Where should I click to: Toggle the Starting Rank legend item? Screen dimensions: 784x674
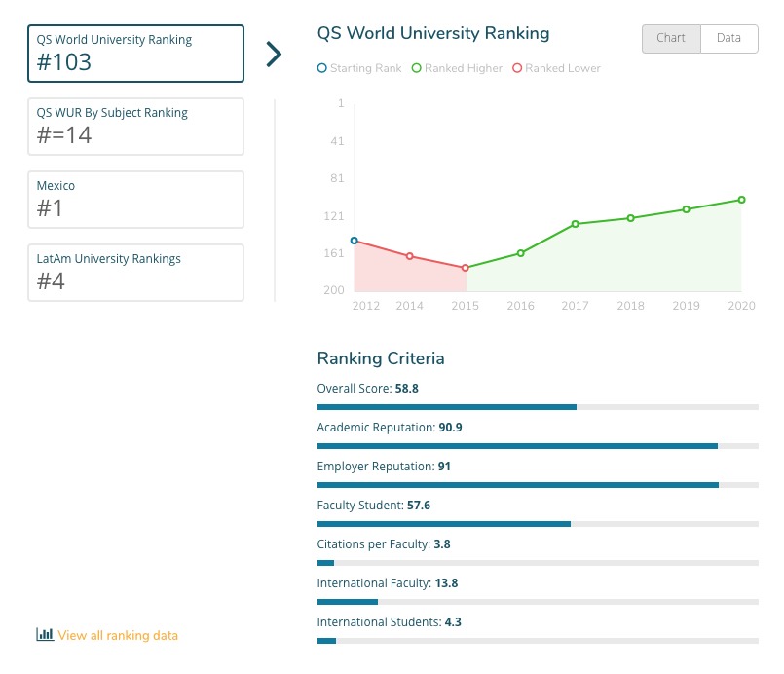click(x=359, y=68)
